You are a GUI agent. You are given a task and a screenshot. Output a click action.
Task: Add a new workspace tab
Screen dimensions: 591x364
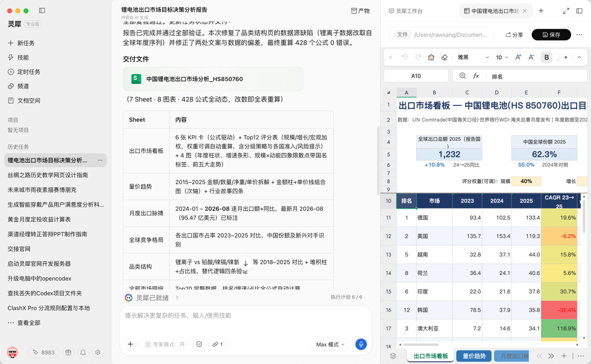tap(541, 11)
